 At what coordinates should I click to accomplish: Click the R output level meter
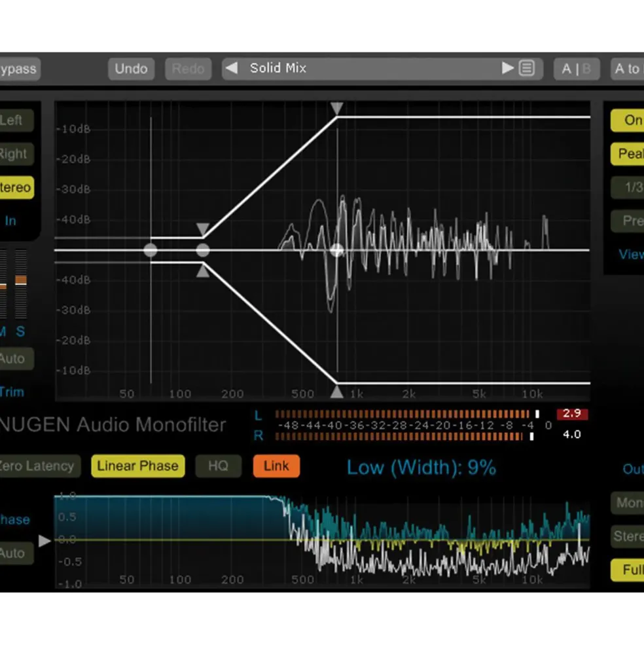pyautogui.click(x=405, y=436)
